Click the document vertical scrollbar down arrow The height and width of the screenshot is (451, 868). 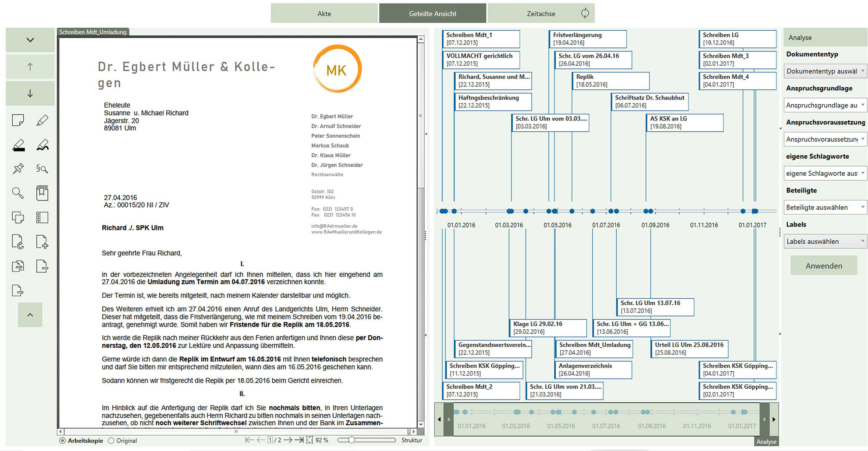420,424
